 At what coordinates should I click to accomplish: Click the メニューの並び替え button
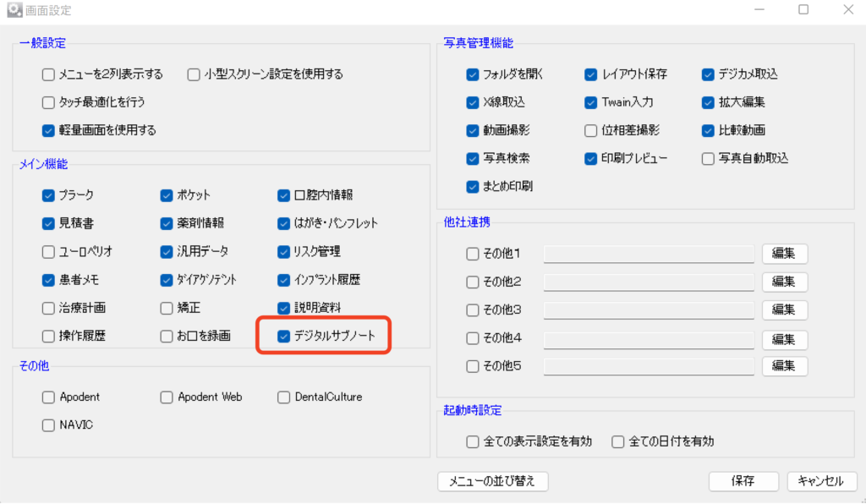click(x=492, y=481)
